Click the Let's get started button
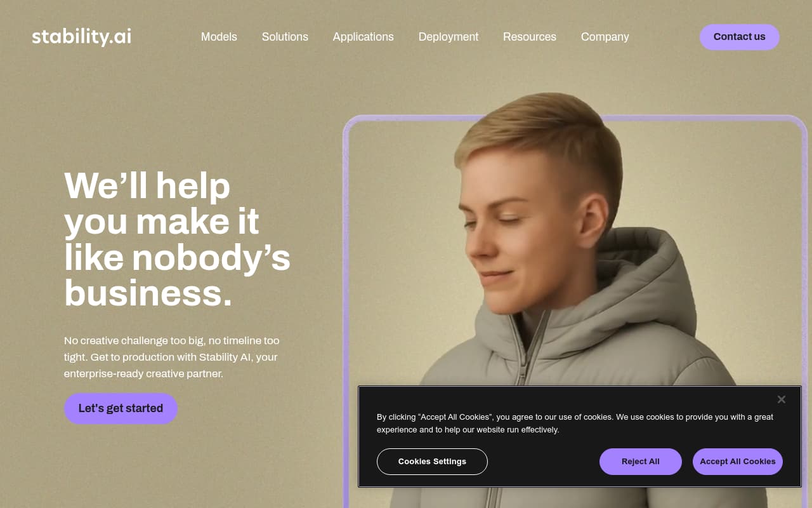The height and width of the screenshot is (508, 812). (121, 408)
